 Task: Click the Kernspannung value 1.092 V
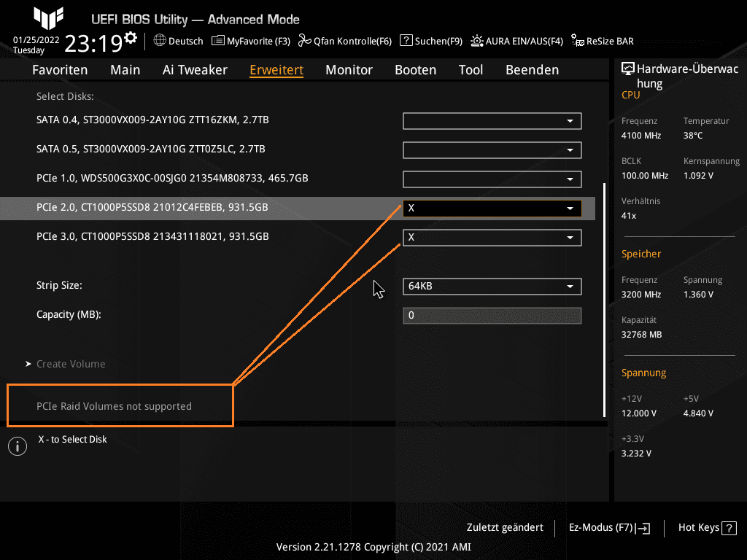tap(698, 175)
